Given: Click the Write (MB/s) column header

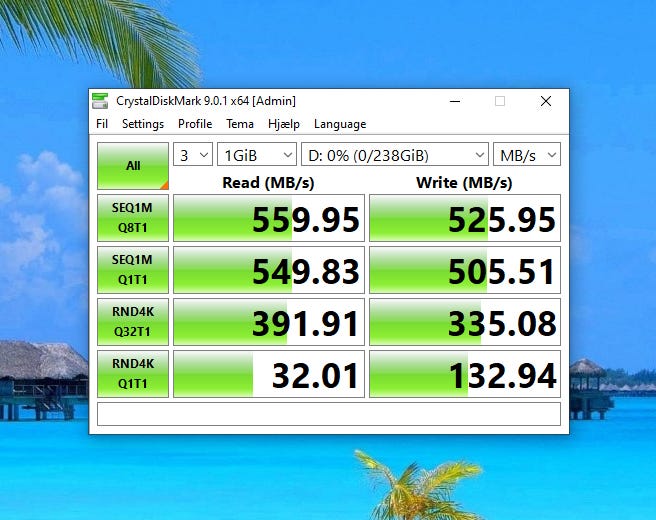Looking at the screenshot, I should tap(464, 182).
